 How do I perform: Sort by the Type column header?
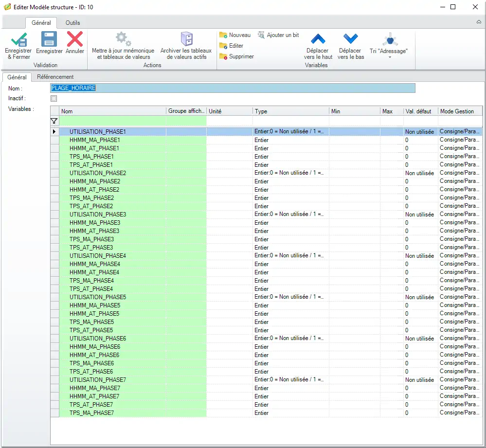[291, 111]
